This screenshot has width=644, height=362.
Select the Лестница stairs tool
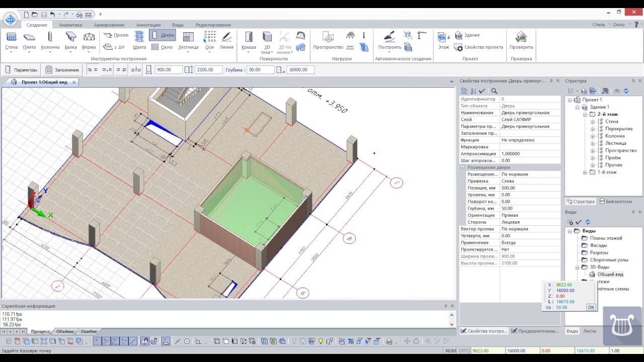click(188, 41)
